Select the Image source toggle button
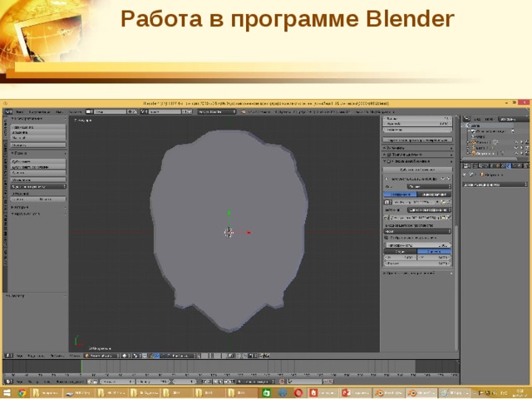The width and height of the screenshot is (532, 399). [x=400, y=195]
